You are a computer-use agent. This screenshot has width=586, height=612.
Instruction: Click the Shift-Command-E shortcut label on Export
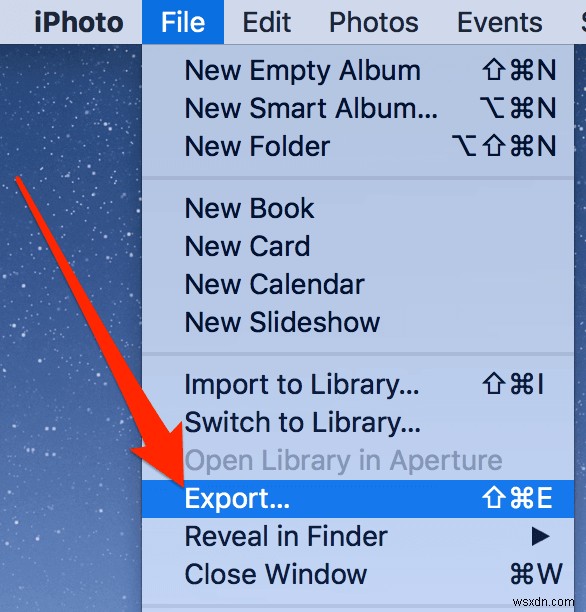(517, 498)
